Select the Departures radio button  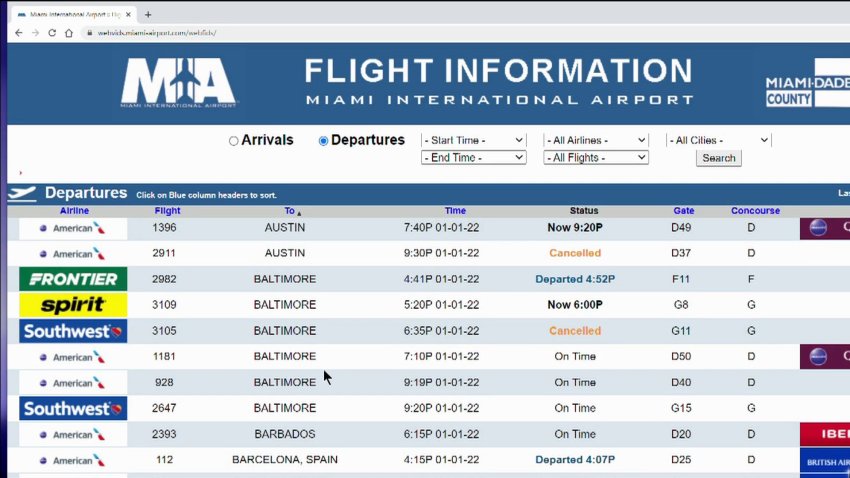[x=323, y=141]
